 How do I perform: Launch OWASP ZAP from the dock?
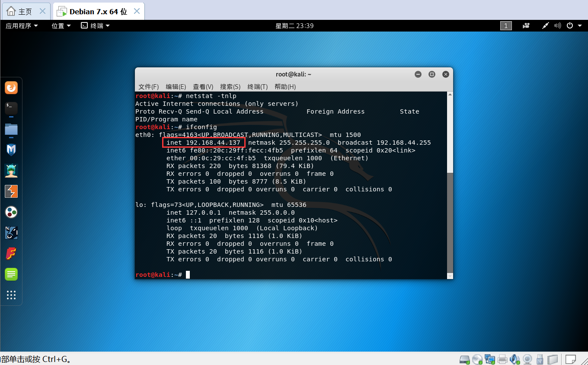[x=11, y=212]
